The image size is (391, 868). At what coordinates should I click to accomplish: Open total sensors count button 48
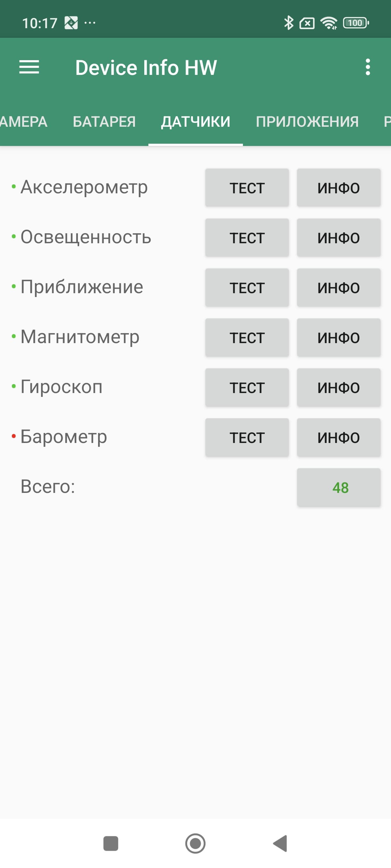click(338, 487)
